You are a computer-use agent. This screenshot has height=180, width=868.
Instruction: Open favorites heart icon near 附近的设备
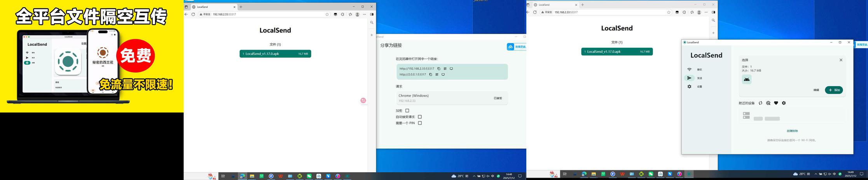(x=776, y=103)
